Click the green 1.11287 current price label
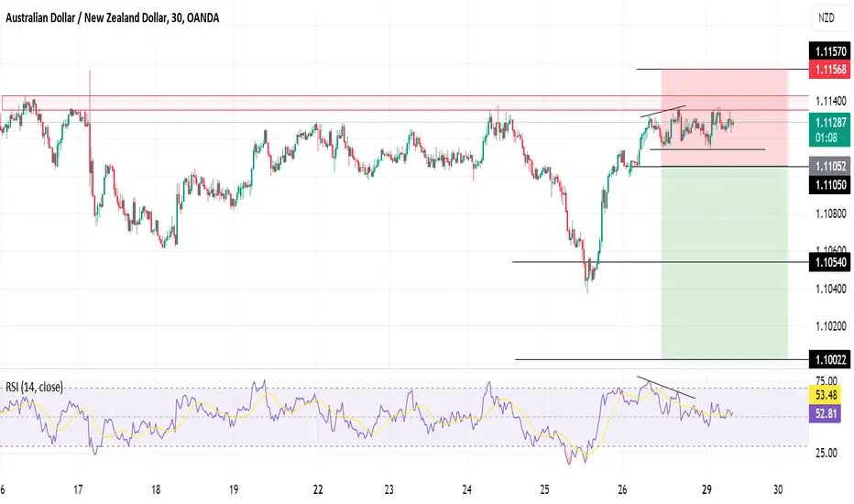This screenshot has height=504, width=854. [830, 123]
